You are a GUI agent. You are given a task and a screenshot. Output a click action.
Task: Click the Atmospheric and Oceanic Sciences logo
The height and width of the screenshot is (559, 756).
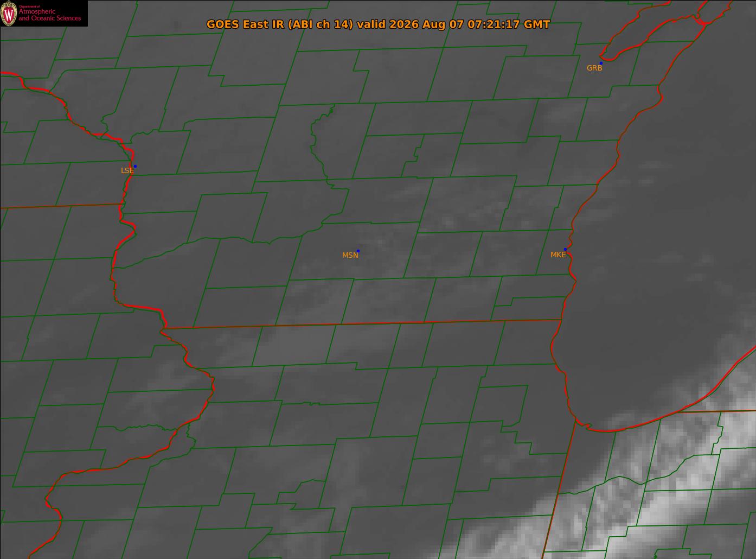click(44, 14)
